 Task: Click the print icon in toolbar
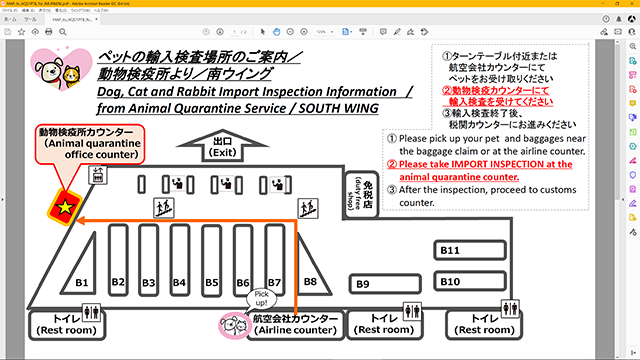click(x=49, y=32)
